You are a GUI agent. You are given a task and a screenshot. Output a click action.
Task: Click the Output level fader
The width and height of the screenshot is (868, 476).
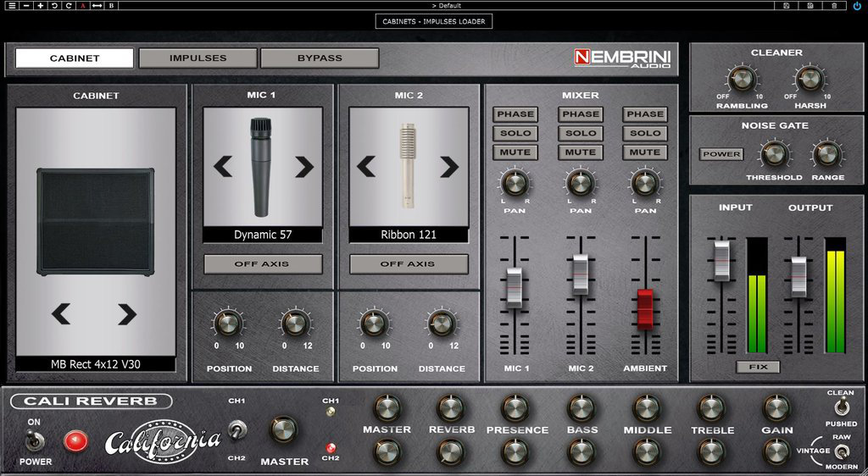[x=798, y=277]
